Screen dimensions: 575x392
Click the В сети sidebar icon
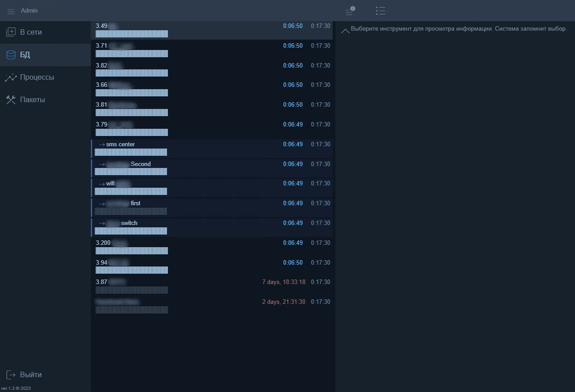tap(10, 32)
